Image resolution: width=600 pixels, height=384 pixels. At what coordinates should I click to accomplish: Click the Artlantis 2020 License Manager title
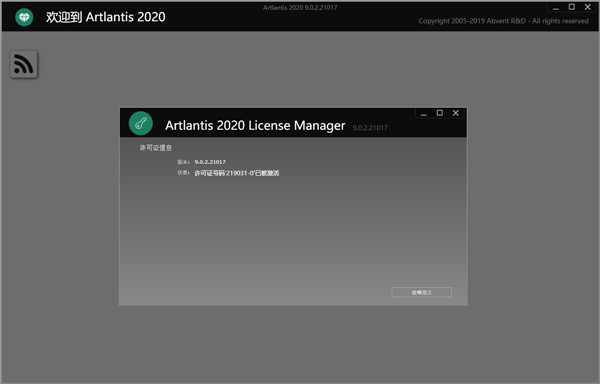point(255,125)
